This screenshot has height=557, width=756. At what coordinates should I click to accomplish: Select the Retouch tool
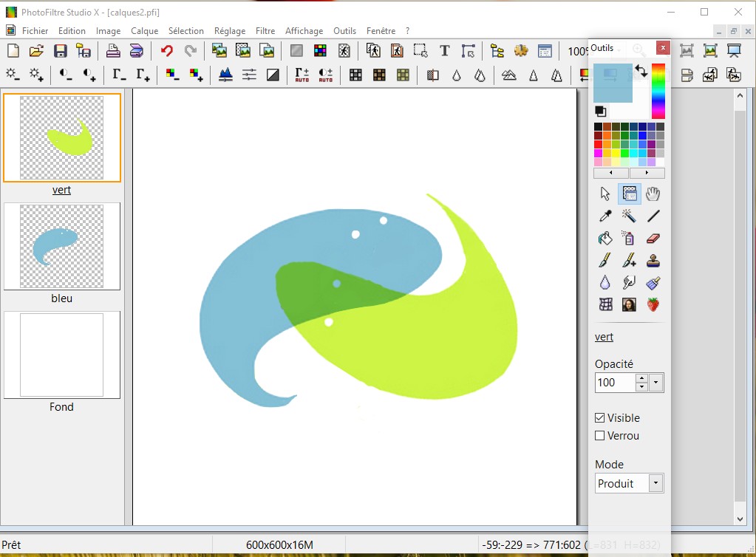point(653,283)
